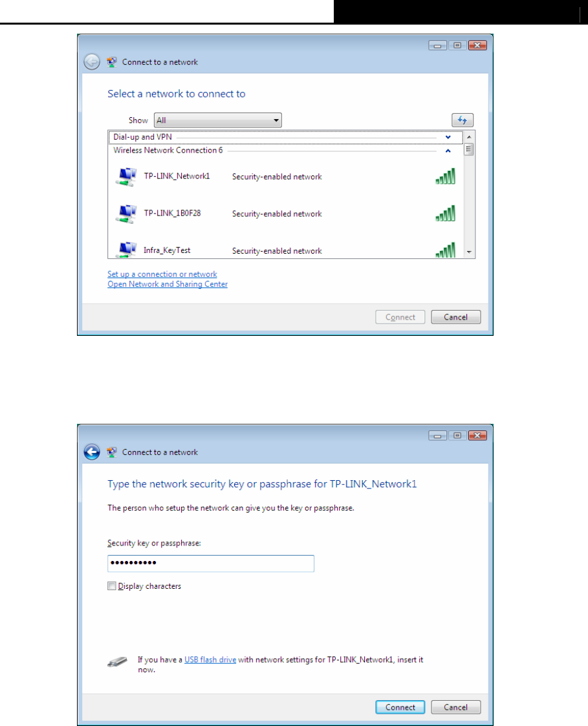The image size is (588, 726).
Task: Expand the Dial-up and VPN section
Action: pos(448,137)
